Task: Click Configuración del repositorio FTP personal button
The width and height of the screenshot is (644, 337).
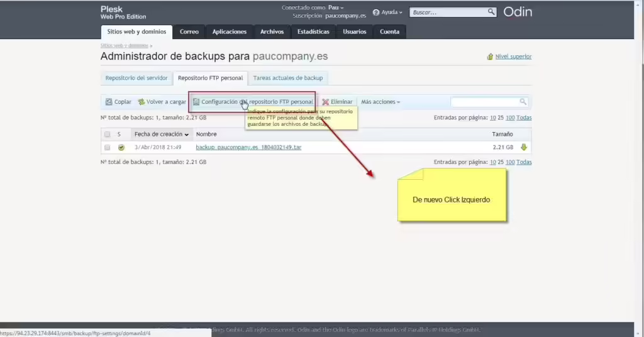Action: (x=253, y=102)
